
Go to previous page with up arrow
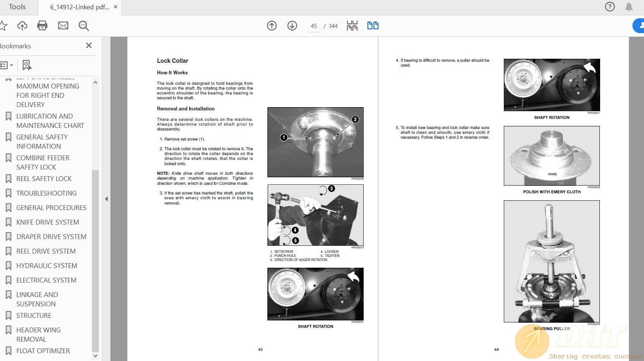[272, 26]
